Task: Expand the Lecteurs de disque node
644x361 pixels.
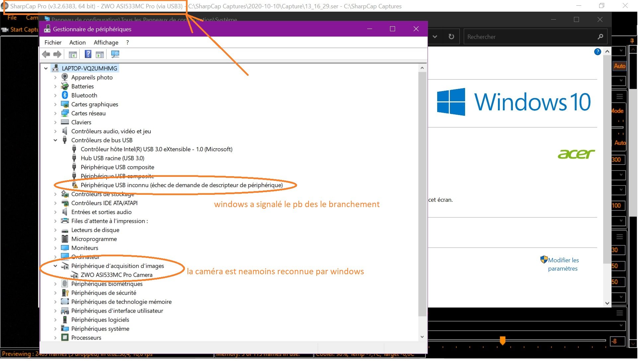Action: click(55, 230)
